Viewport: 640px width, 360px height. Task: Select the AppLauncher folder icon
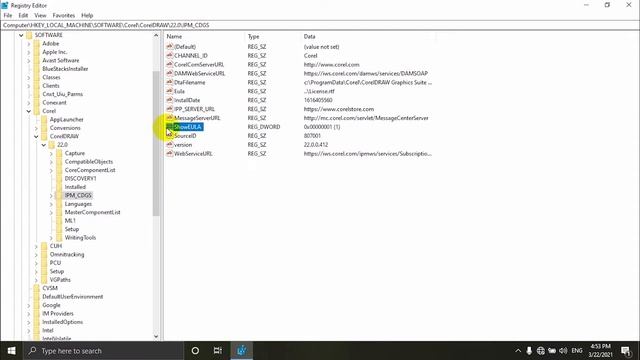click(x=44, y=120)
